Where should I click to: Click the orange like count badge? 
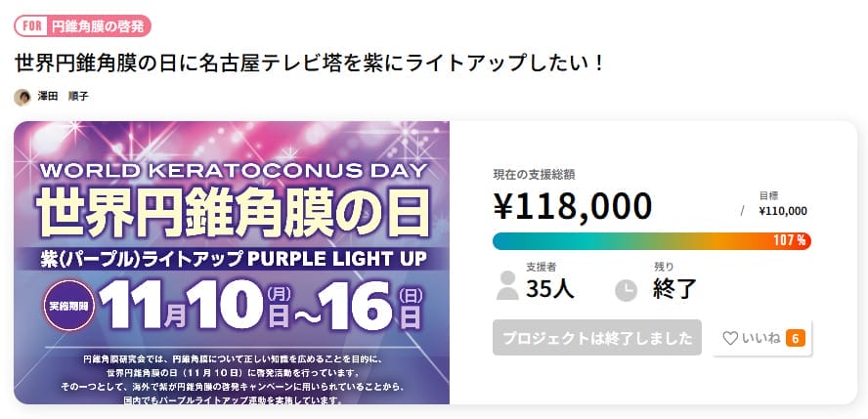[795, 339]
